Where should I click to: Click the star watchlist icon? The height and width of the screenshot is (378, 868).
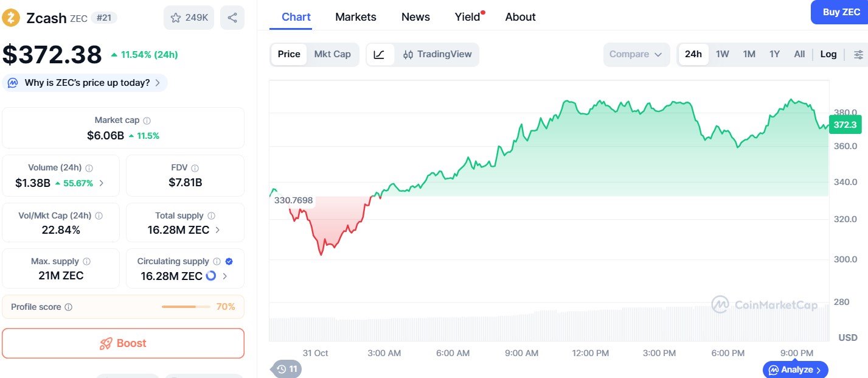pyautogui.click(x=176, y=18)
